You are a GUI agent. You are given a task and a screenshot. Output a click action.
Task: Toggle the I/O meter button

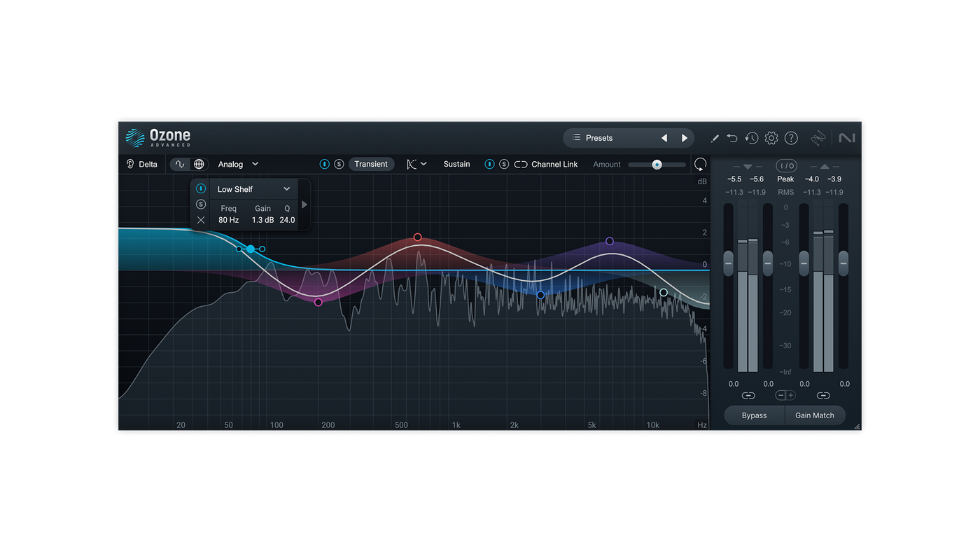(x=786, y=166)
